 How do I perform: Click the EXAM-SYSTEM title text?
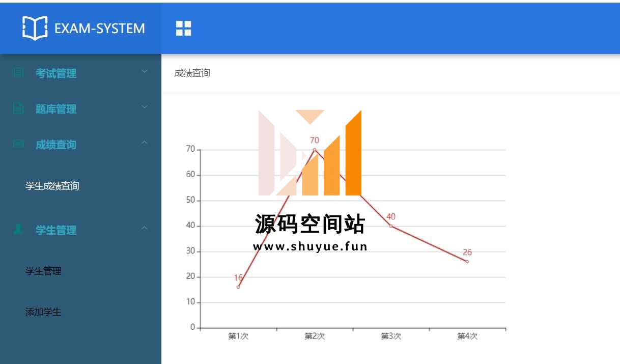(x=100, y=29)
